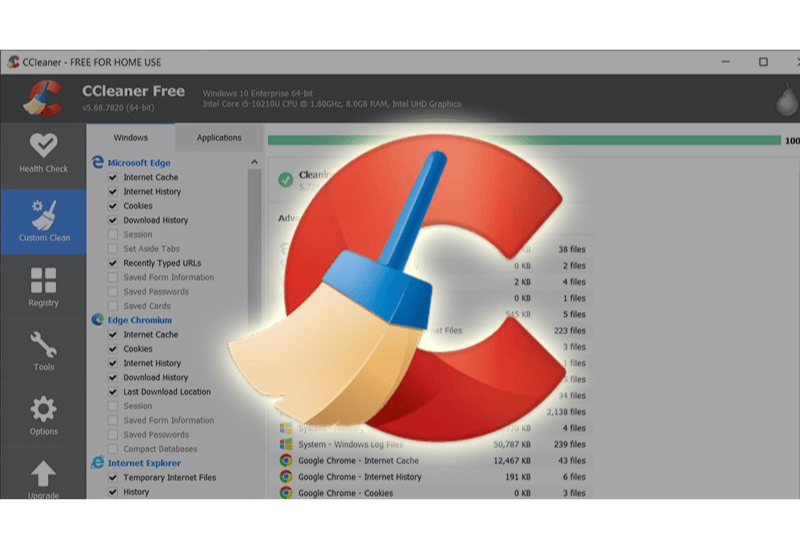The image size is (800, 549).
Task: Click the CCleaner logo in the header
Action: tap(43, 98)
